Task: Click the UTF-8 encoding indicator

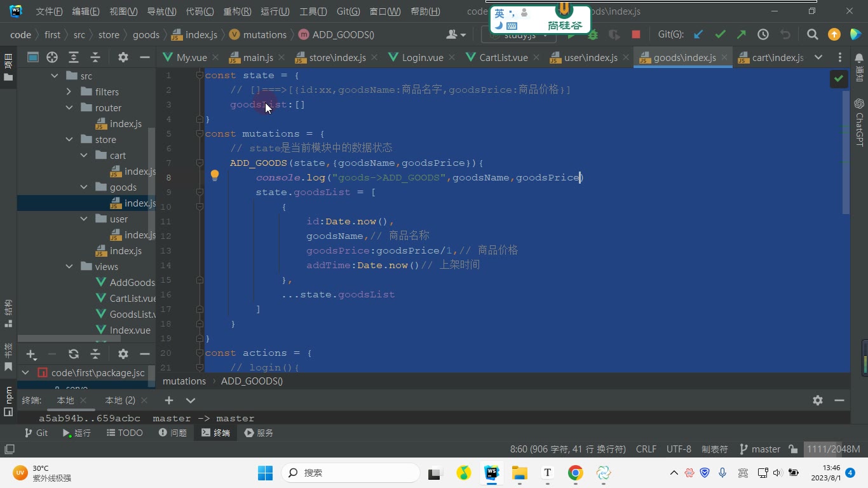Action: [x=679, y=449]
